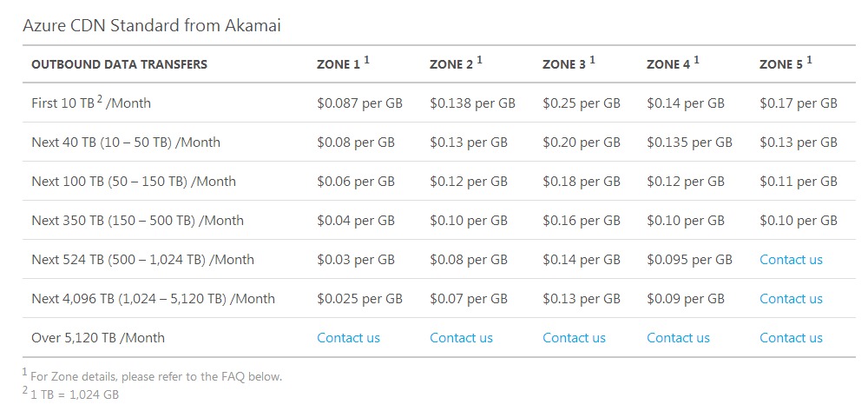Open Zone 1 Contact us link for Over 5,120 TB
This screenshot has width=868, height=411.
[x=348, y=338]
